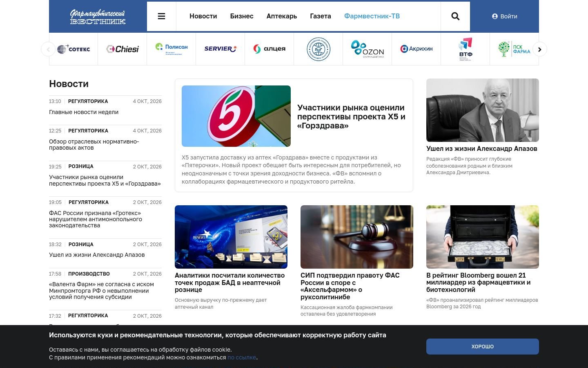Open the briefcase of money thumbnail
Screen dimensions: 588x368
coord(483,237)
